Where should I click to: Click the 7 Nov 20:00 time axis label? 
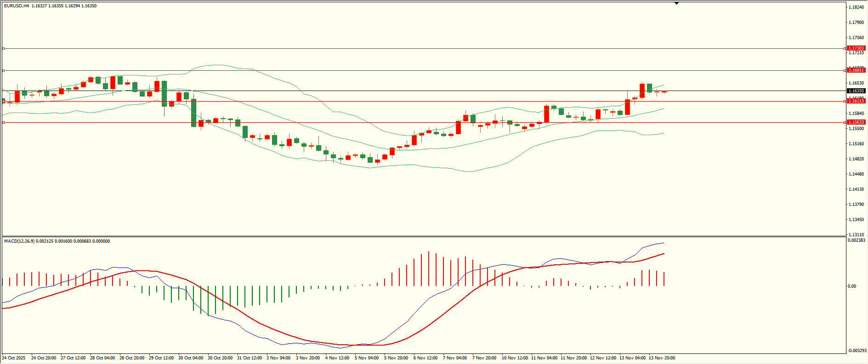click(484, 358)
